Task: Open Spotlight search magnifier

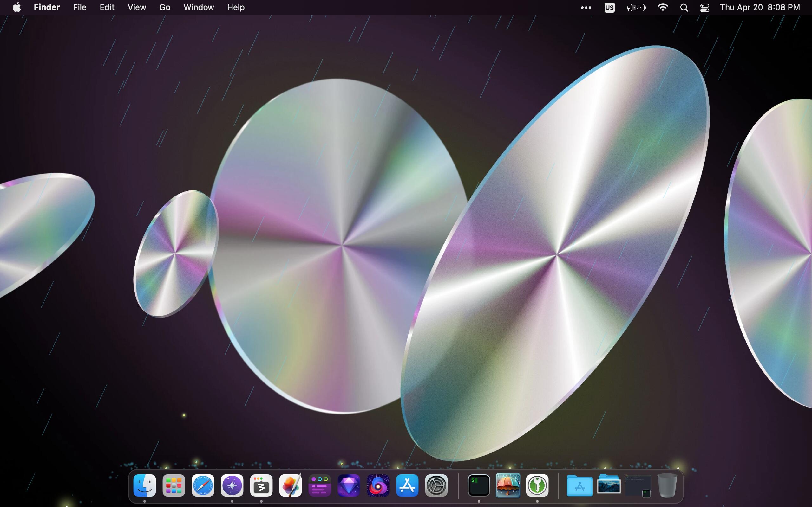Action: click(x=684, y=7)
